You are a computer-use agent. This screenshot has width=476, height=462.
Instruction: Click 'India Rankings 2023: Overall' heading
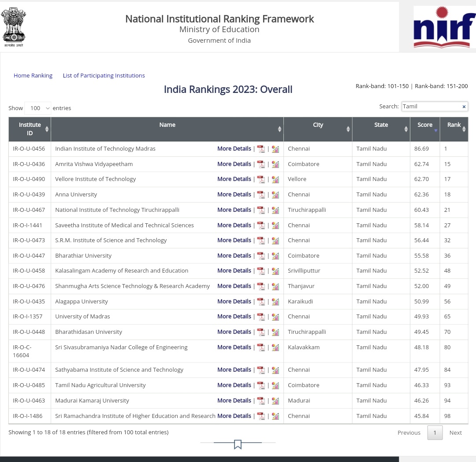(x=228, y=89)
